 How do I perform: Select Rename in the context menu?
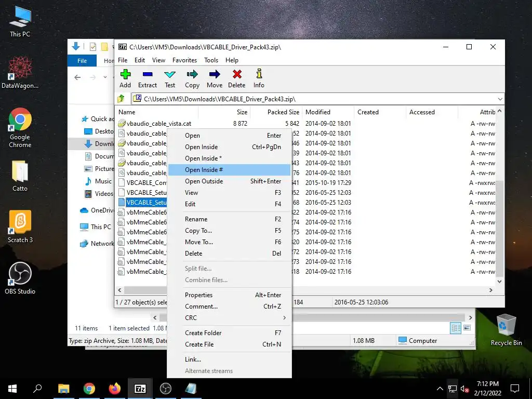click(x=229, y=219)
